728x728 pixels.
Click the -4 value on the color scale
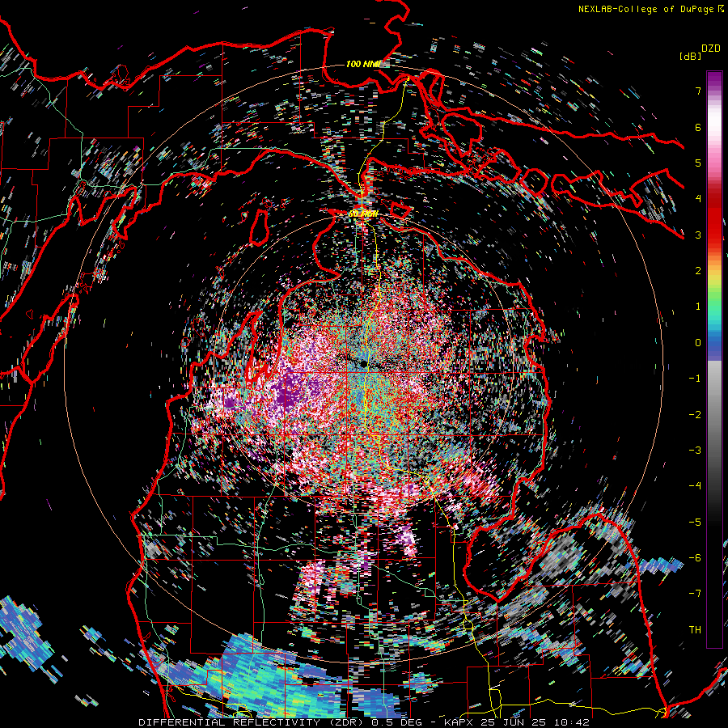695,486
